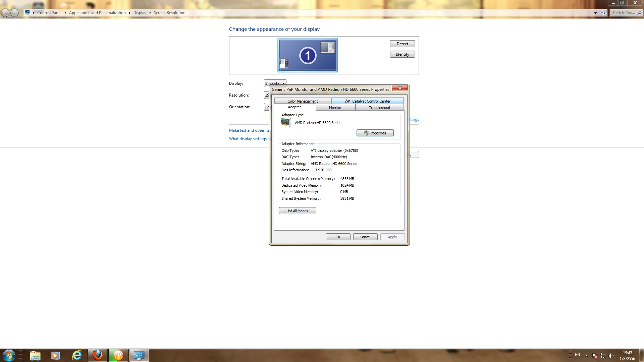Switch to the Monitor tab
Image resolution: width=644 pixels, height=362 pixels.
(335, 108)
